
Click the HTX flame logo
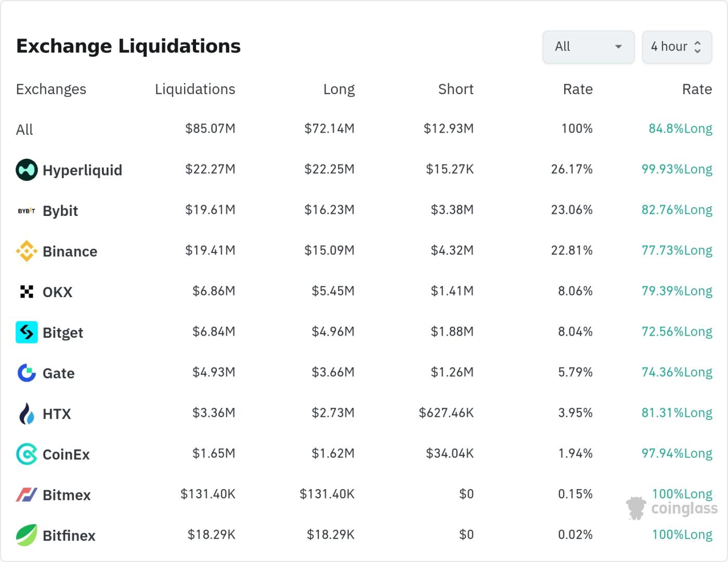[26, 413]
